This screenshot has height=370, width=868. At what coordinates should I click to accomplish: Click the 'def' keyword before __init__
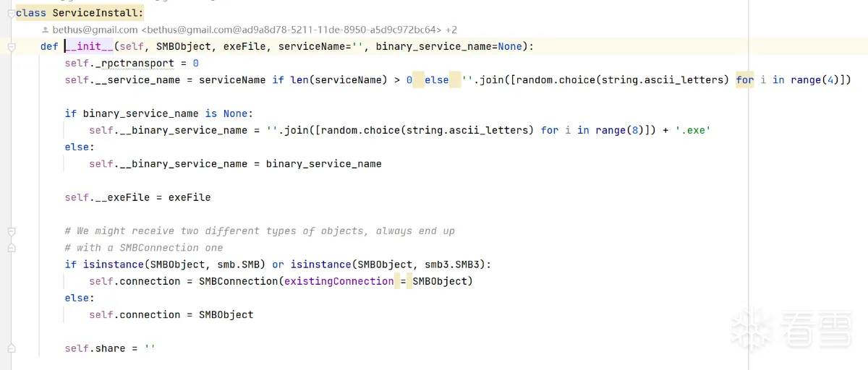49,46
